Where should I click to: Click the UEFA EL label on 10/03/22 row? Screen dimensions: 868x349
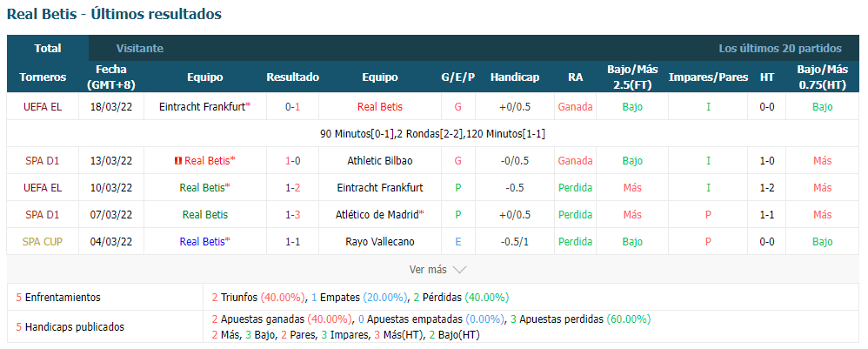(x=43, y=188)
